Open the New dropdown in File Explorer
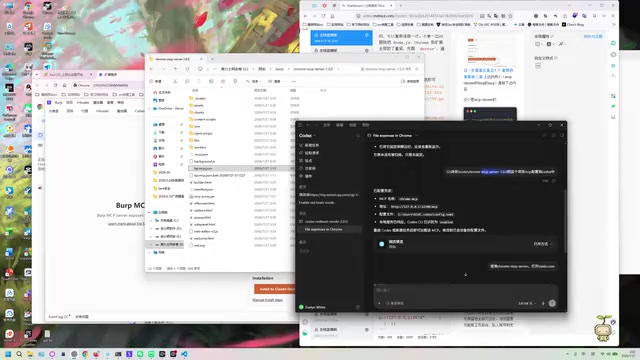Viewport: 640px width, 360px height. coord(157,81)
